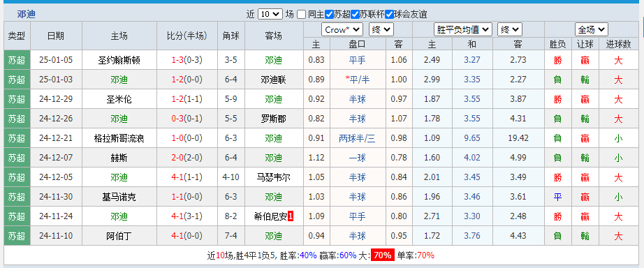The image size is (644, 268).
Task: Click the score 1-2(0-0) against 邓迪联
Action: pos(187,80)
